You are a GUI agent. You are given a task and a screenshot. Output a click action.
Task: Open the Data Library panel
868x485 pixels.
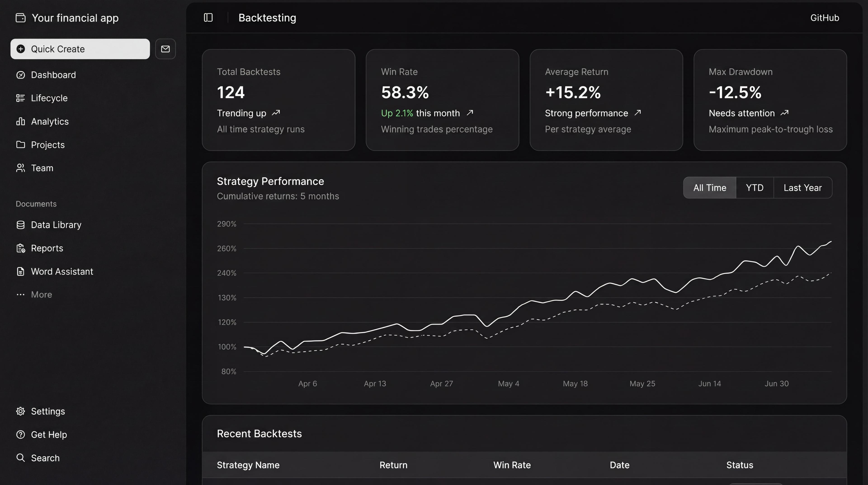pos(56,225)
